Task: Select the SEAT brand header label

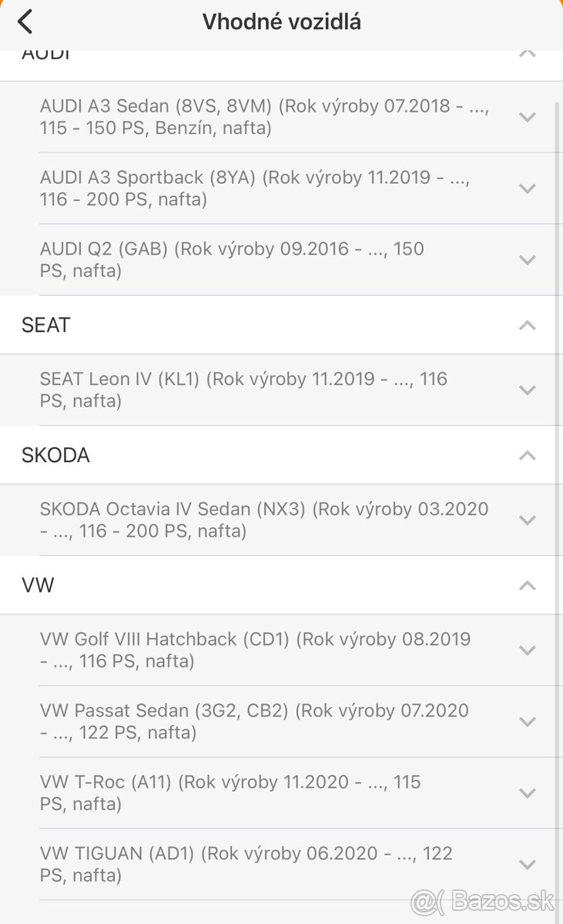Action: tap(46, 325)
